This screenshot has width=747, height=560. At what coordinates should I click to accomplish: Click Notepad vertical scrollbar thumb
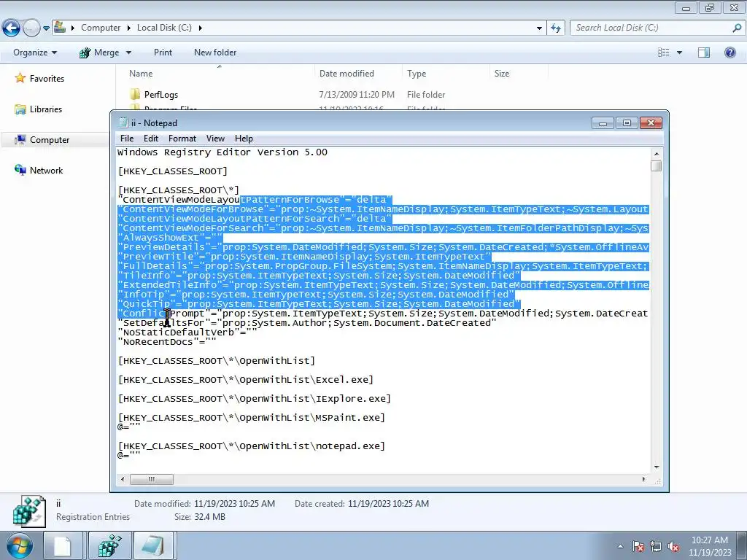(657, 166)
